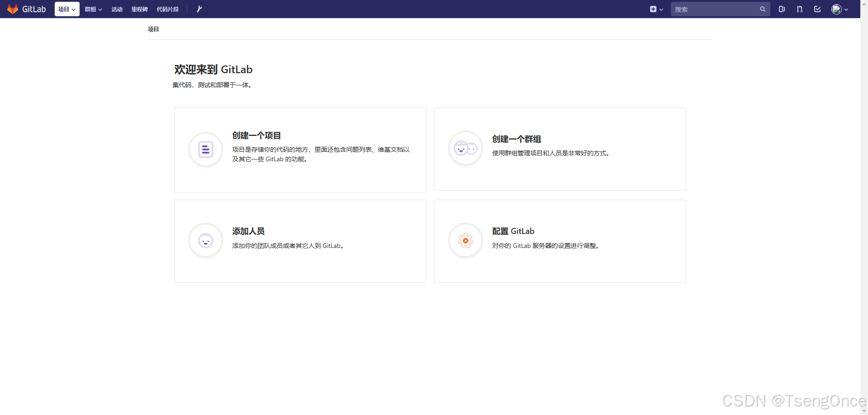Open the admin area wrench icon

(x=199, y=9)
